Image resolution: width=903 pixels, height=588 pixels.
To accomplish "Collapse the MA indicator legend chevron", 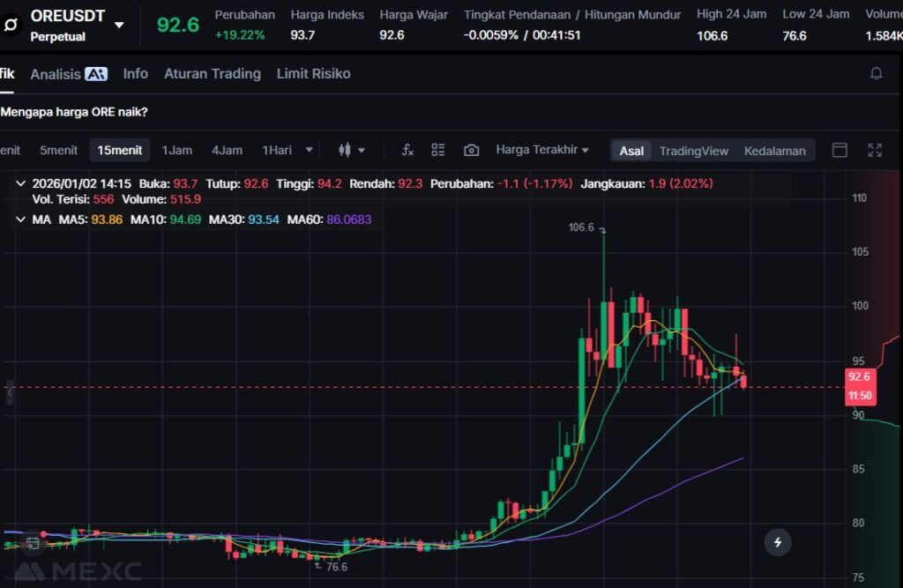I will click(x=20, y=219).
